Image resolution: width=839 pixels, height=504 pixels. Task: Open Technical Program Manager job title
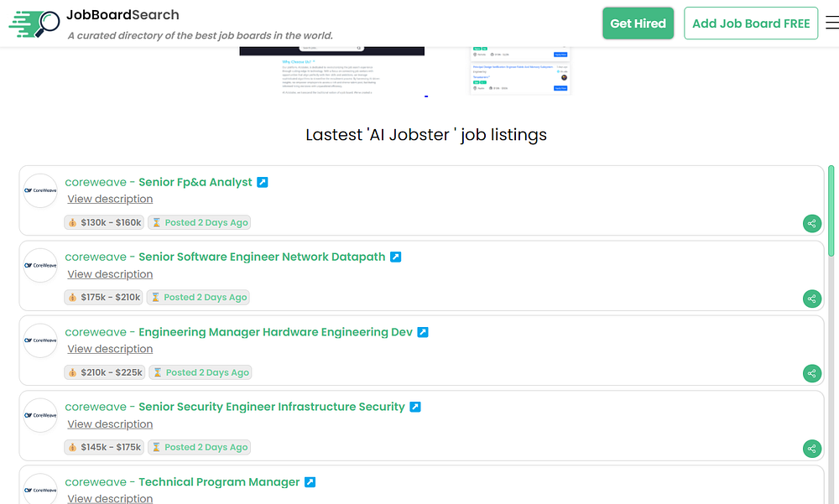pyautogui.click(x=219, y=482)
